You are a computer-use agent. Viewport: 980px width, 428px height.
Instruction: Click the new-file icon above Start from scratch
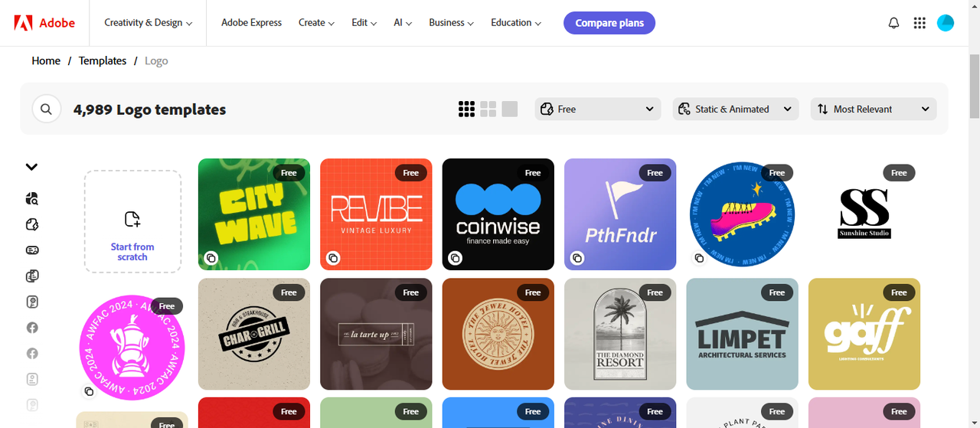click(x=132, y=220)
